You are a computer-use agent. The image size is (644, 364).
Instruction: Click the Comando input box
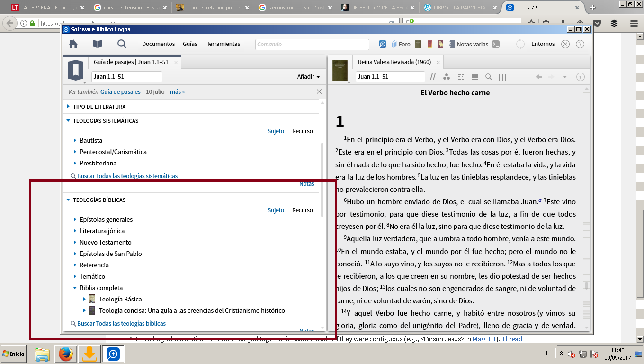pos(313,44)
